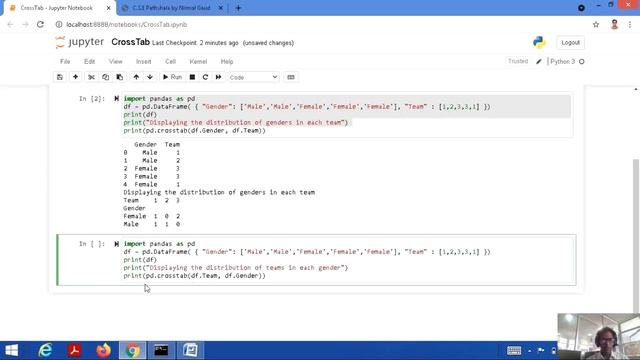This screenshot has height=360, width=640.
Task: Open the Help menu
Action: [227, 62]
